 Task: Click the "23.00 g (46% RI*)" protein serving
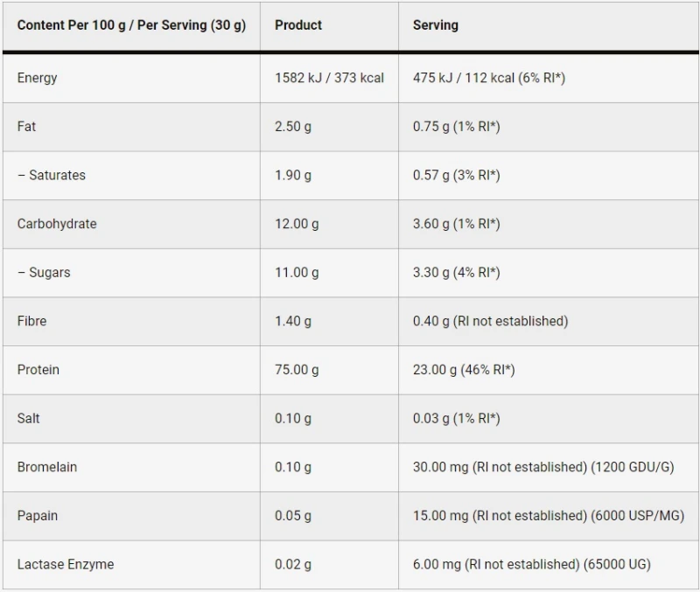pos(464,370)
